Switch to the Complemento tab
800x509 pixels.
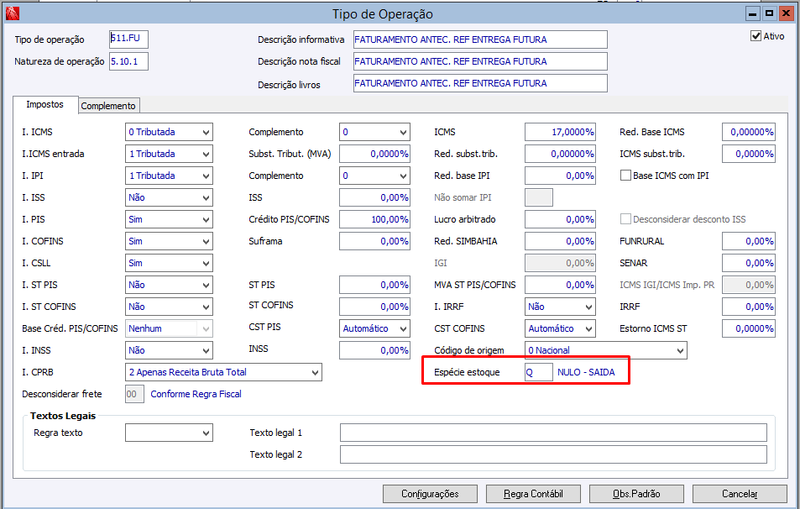[108, 106]
